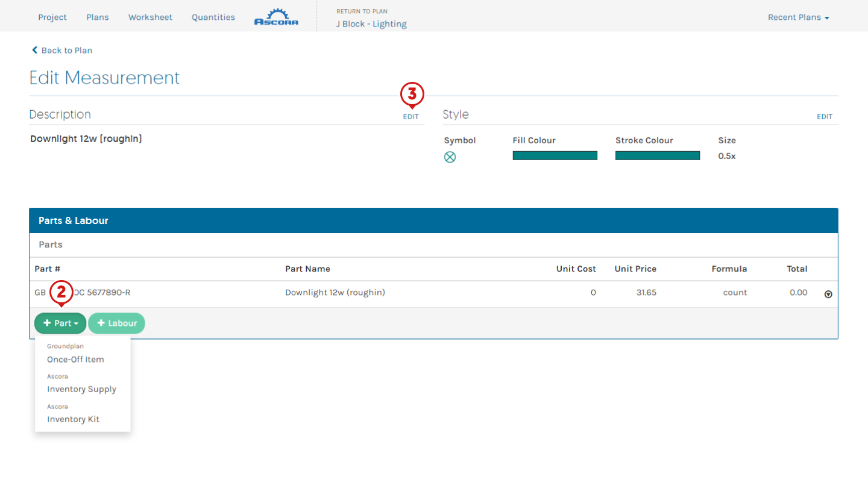
Task: Click the Size value 0.5x
Action: [x=727, y=156]
